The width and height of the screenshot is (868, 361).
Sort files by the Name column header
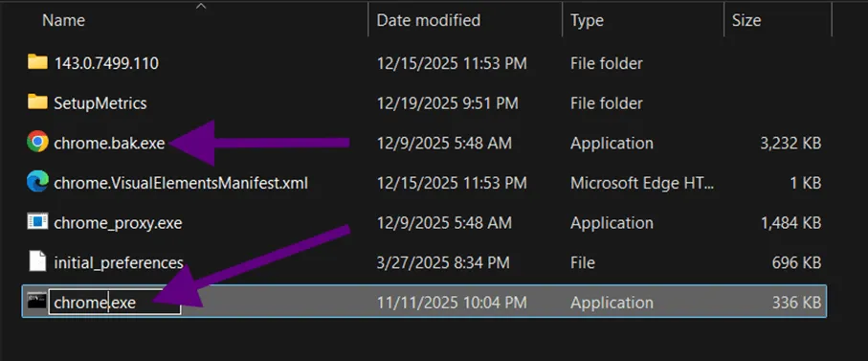point(63,20)
